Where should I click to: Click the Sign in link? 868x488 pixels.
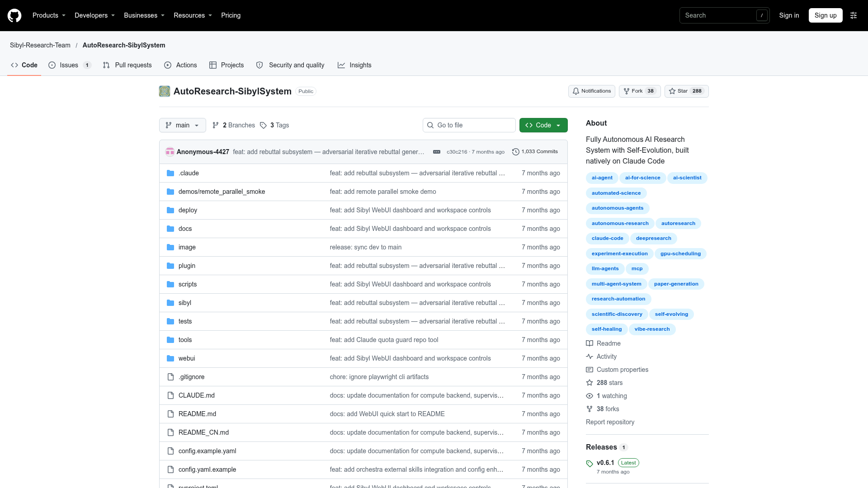789,15
